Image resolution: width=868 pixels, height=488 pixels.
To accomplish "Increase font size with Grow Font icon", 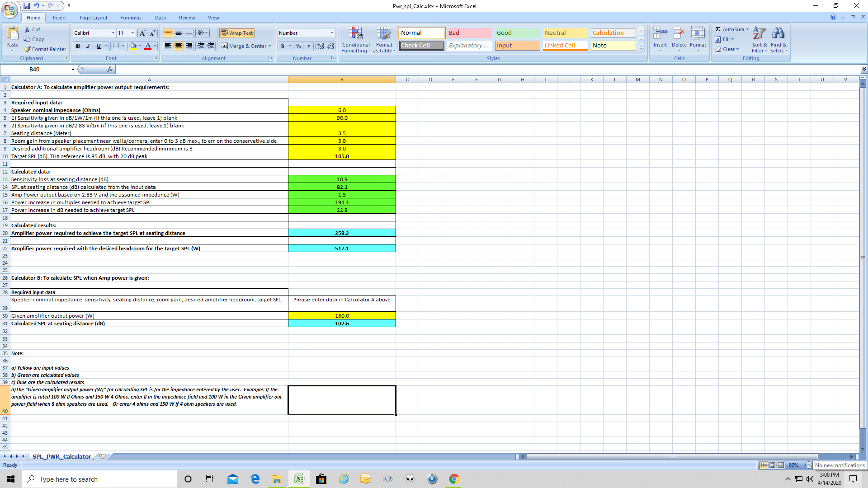I will (142, 33).
